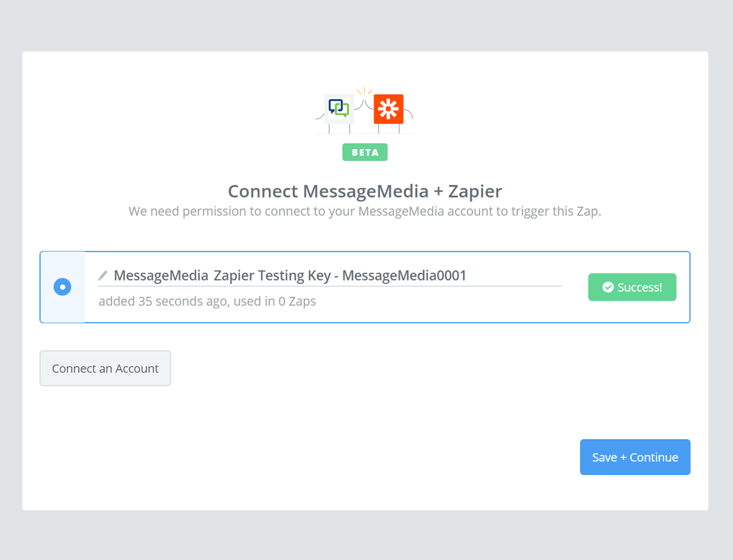Click the MessageMedia chat bubbles logo
Viewport: 733px width, 560px height.
(x=339, y=108)
